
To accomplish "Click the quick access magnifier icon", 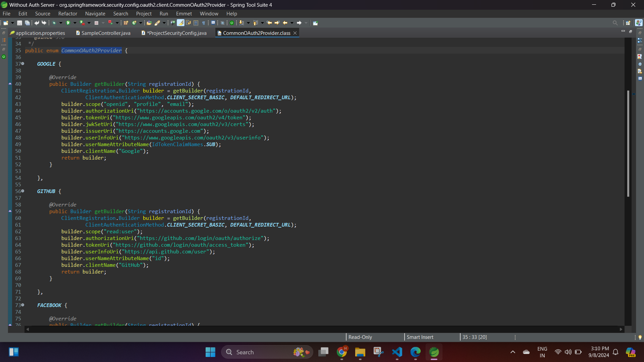I will tap(615, 23).
